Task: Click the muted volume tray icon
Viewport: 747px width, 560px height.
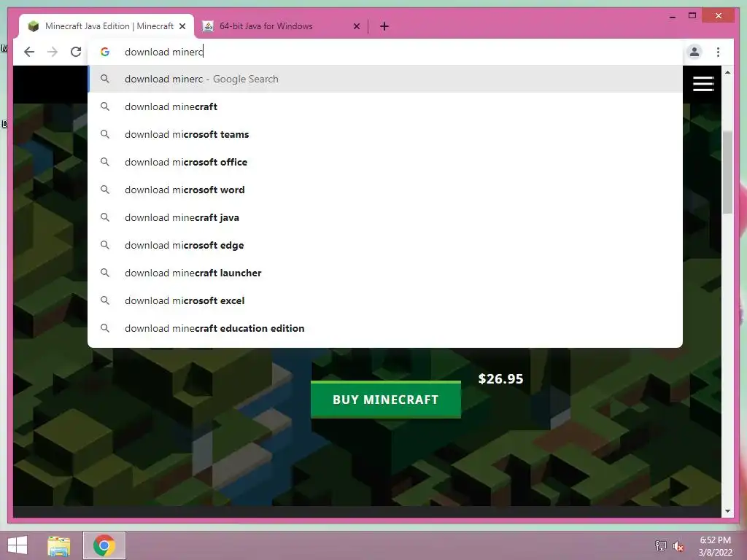Action: tap(678, 546)
